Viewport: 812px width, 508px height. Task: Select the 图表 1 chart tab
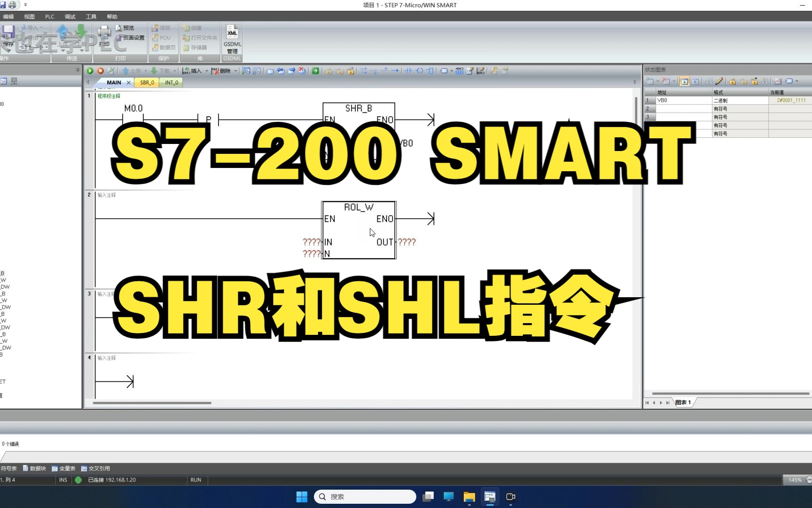(683, 403)
